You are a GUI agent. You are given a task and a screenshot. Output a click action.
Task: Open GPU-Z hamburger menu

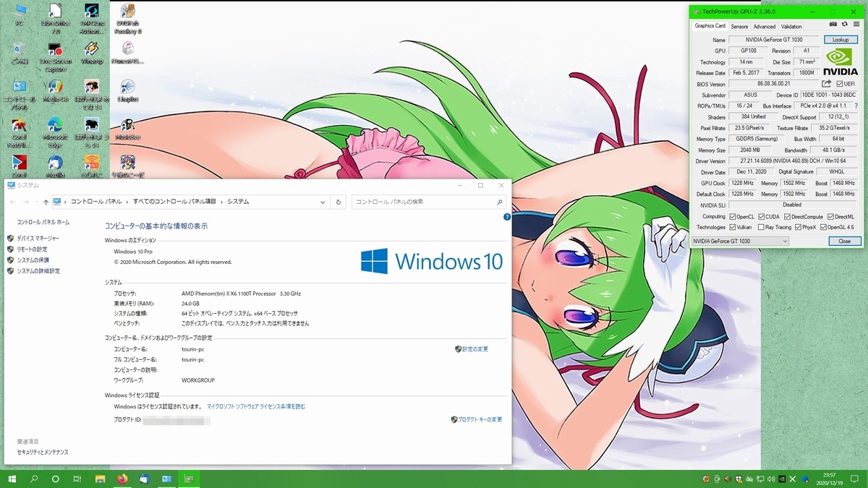[856, 25]
